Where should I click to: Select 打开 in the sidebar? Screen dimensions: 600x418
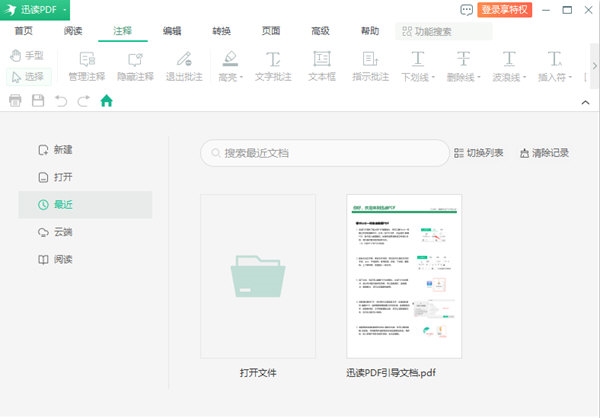55,177
